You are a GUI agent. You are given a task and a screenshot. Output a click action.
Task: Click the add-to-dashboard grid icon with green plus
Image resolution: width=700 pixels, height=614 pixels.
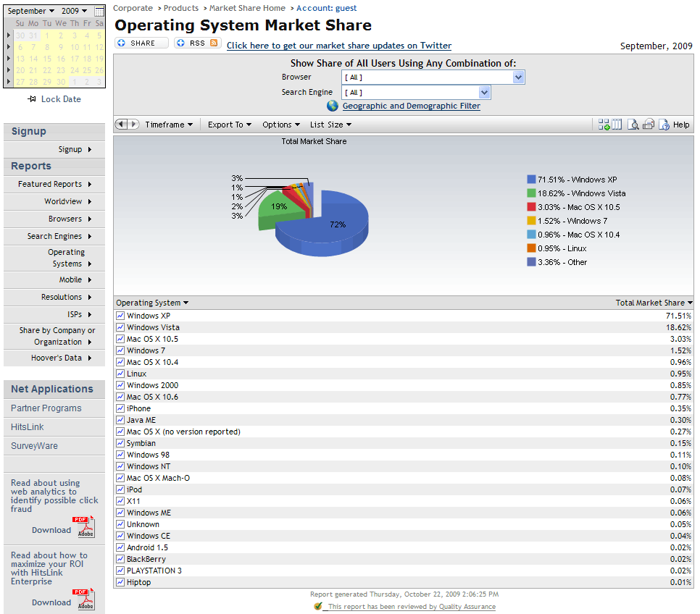point(604,125)
